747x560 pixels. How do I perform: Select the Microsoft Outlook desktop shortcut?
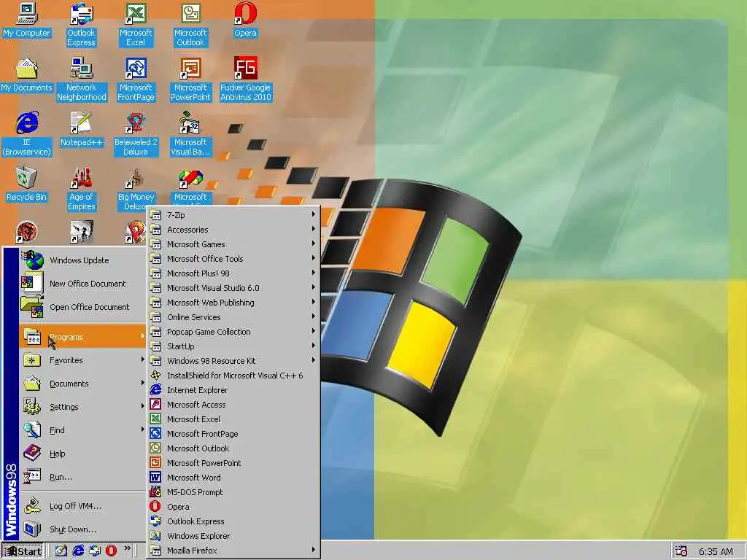[190, 25]
